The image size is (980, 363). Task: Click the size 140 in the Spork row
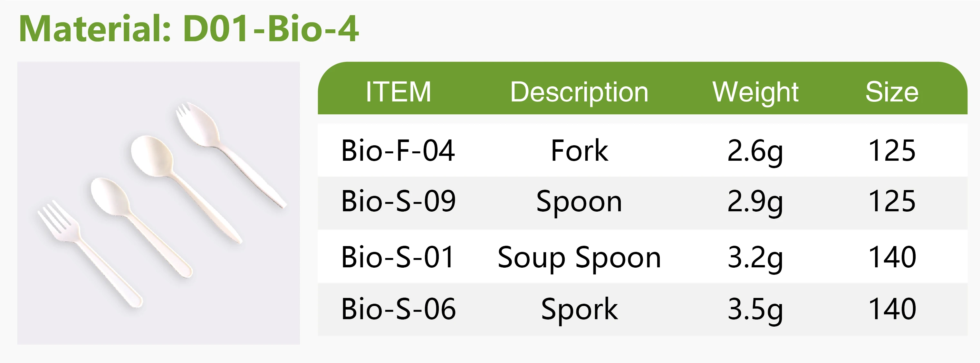pyautogui.click(x=892, y=309)
